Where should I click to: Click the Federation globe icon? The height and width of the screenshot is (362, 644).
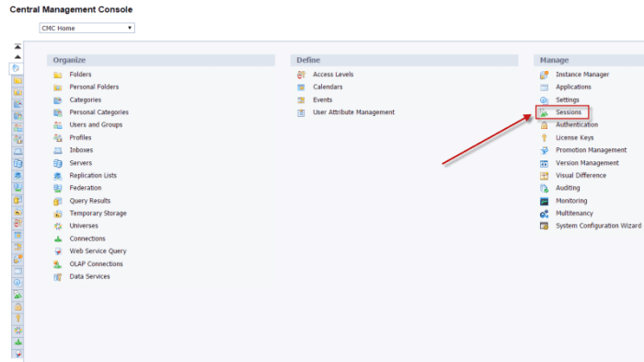click(x=58, y=188)
